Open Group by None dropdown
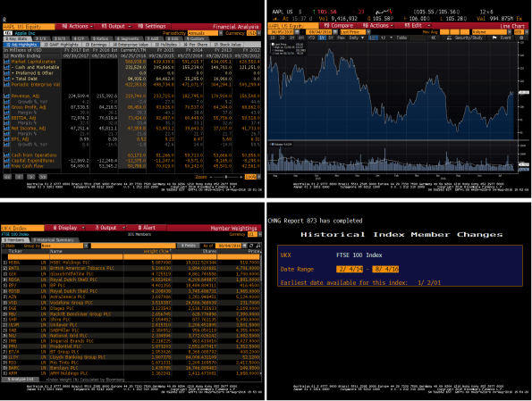The height and width of the screenshot is (401, 532). click(64, 246)
